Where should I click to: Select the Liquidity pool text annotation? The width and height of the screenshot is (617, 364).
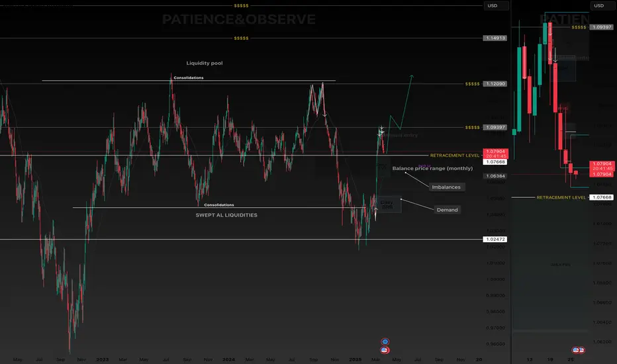click(204, 63)
